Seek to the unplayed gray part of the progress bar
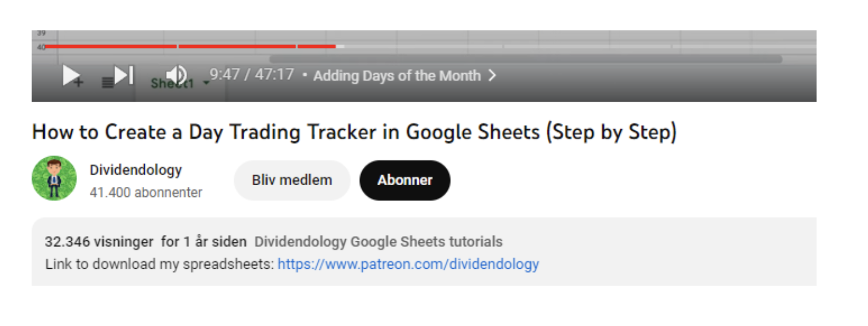The image size is (868, 326). [526, 46]
